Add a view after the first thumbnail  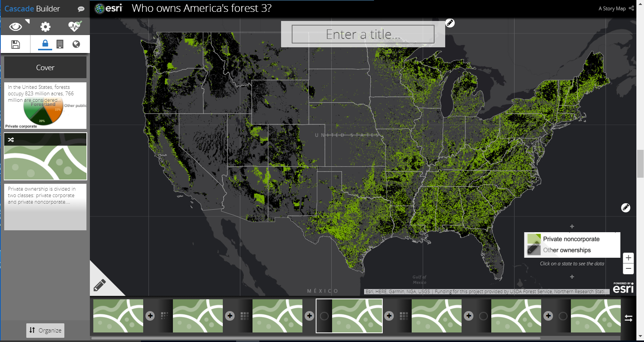tap(150, 316)
